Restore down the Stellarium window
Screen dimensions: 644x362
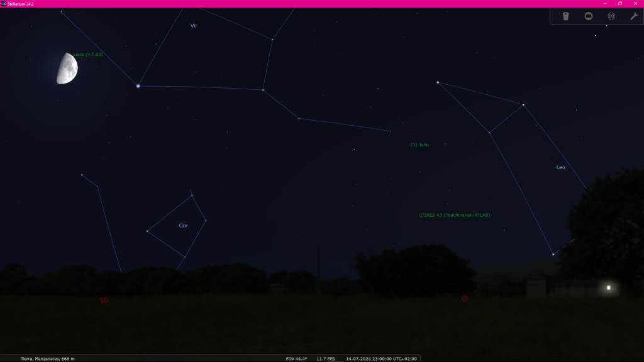pyautogui.click(x=619, y=4)
